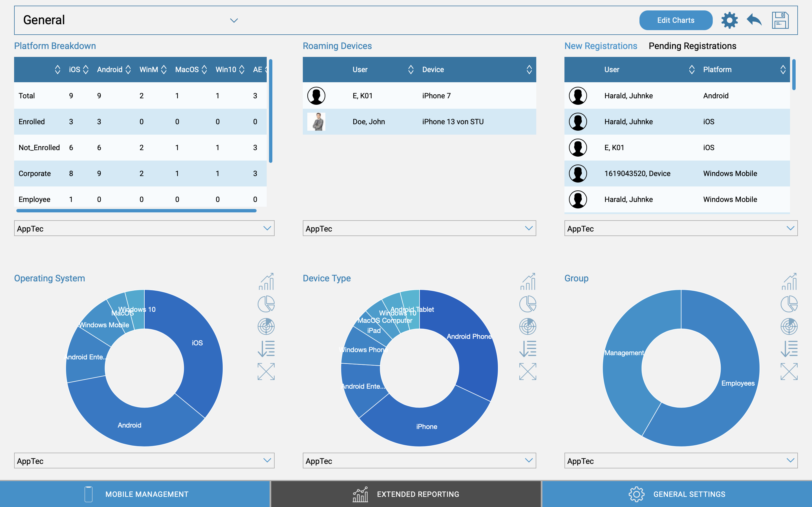This screenshot has width=812, height=507.
Task: Display Device Type data as a pie chart
Action: click(x=528, y=304)
